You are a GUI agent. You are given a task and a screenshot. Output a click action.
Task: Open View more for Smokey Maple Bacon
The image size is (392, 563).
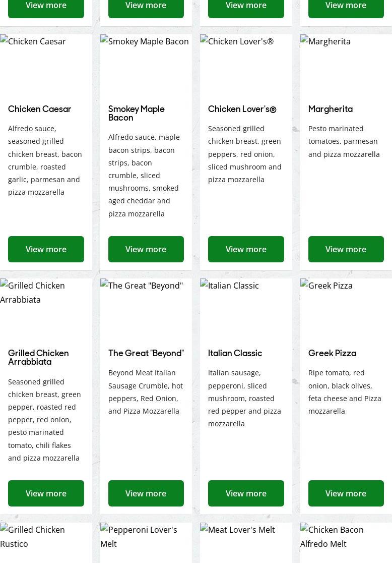pyautogui.click(x=146, y=249)
